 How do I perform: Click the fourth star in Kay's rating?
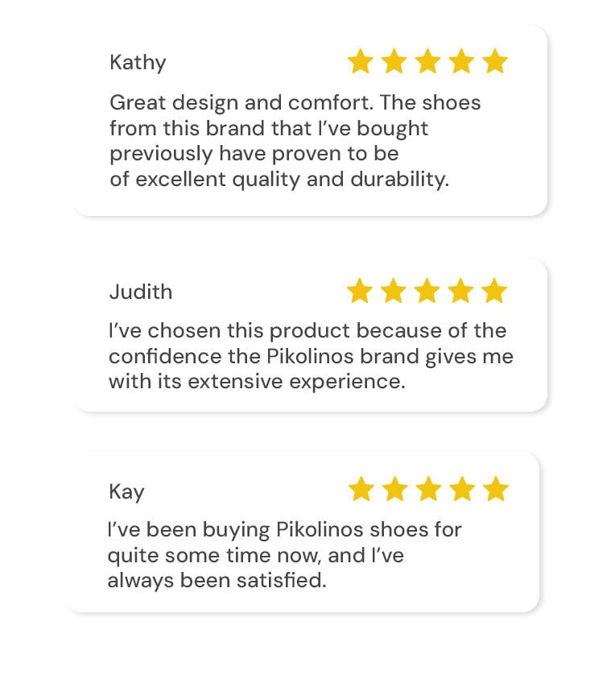[463, 489]
